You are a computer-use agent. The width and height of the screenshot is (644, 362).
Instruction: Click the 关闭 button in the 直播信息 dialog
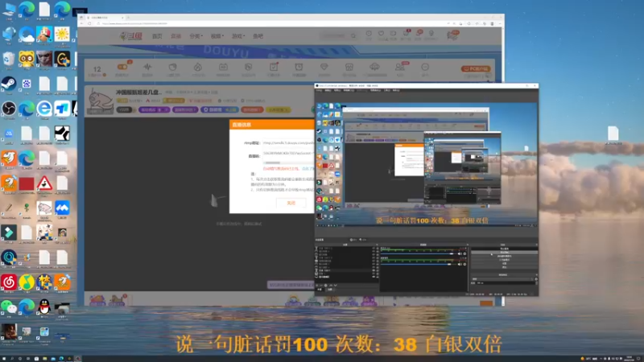pos(291,203)
